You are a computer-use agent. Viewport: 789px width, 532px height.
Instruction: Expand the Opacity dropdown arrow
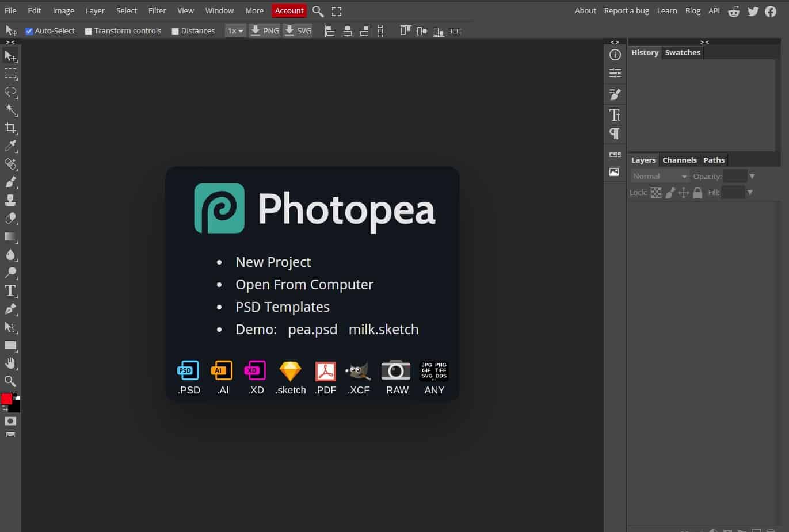[x=752, y=177]
